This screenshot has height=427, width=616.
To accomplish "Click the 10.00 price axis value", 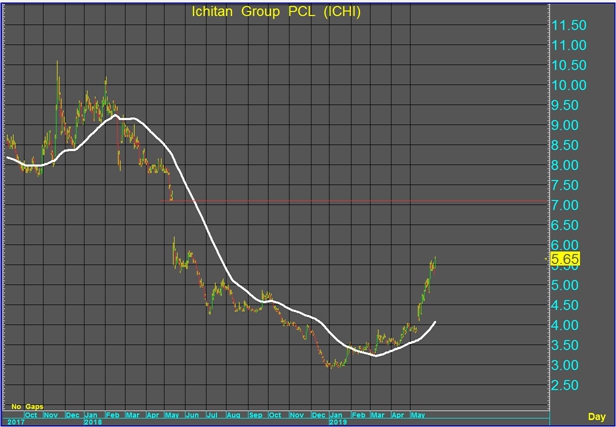I will [x=569, y=85].
